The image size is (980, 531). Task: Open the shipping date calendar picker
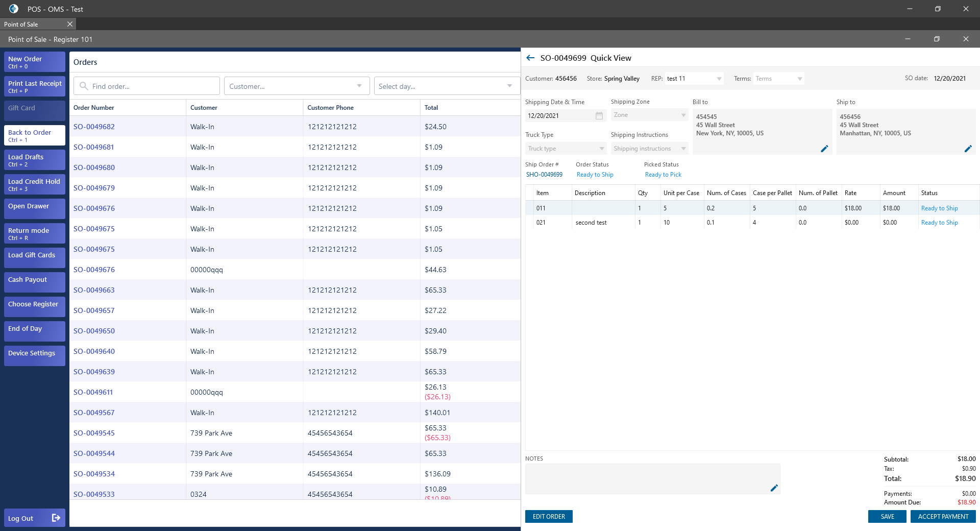tap(599, 116)
